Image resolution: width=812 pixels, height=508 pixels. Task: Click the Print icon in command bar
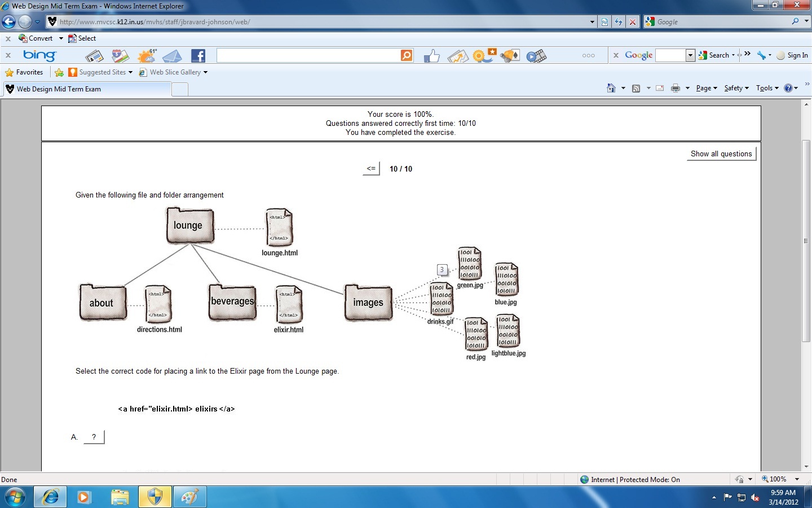675,88
